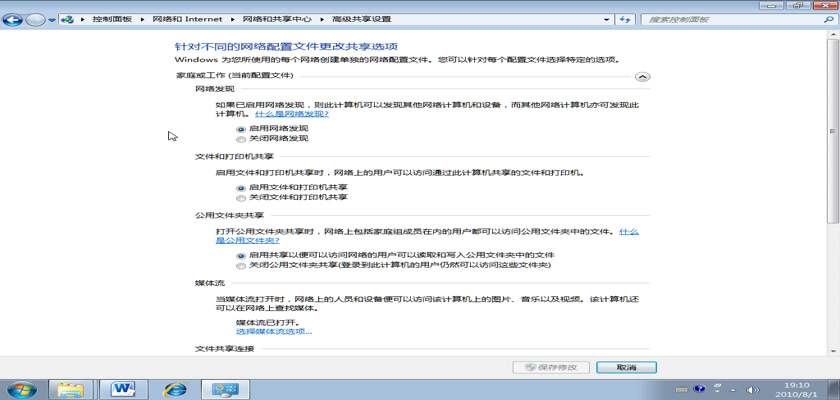
Task: Click 网络和共享中心 breadcrumb item
Action: pos(272,19)
